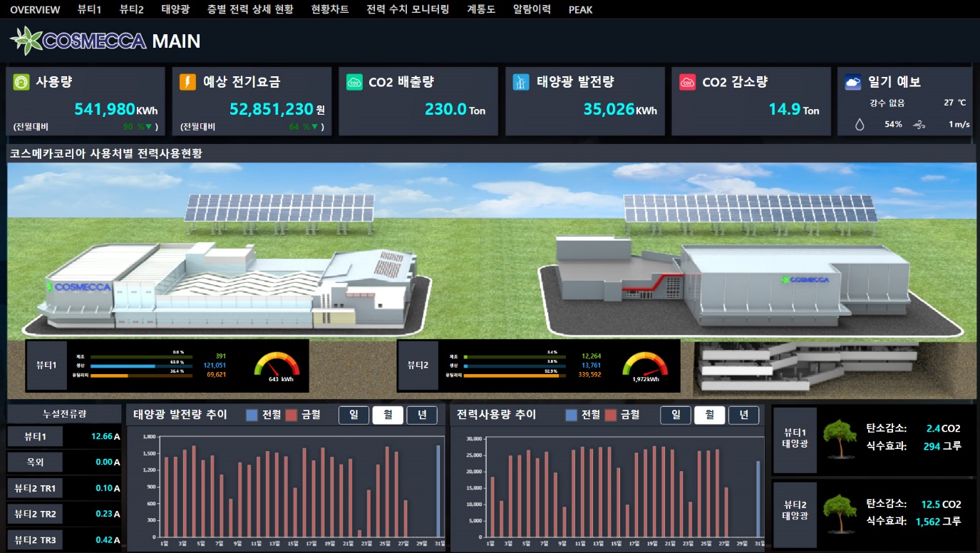Click the orange lightning bolt electricity fee icon
This screenshot has width=980, height=553.
[187, 82]
